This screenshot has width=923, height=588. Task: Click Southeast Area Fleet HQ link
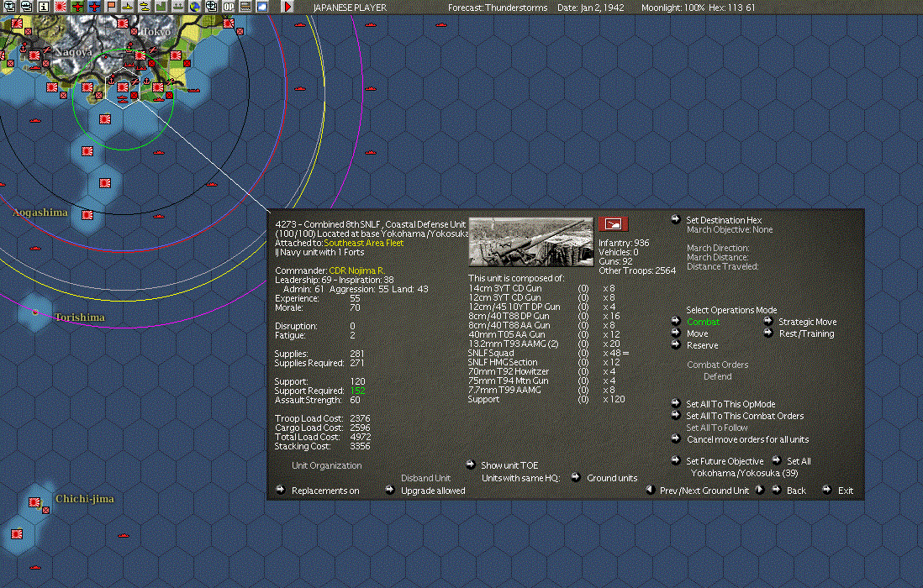[x=364, y=243]
